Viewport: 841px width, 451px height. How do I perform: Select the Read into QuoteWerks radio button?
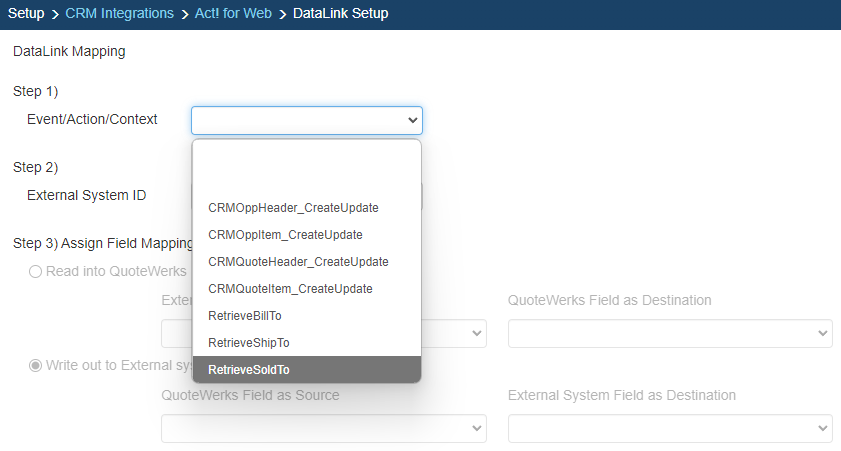pyautogui.click(x=36, y=271)
